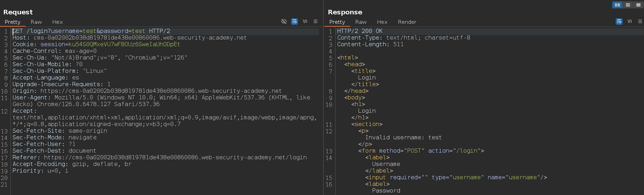Toggle show newlines \n in Request pane
Viewport: 644px width, 195px height.
tap(305, 21)
